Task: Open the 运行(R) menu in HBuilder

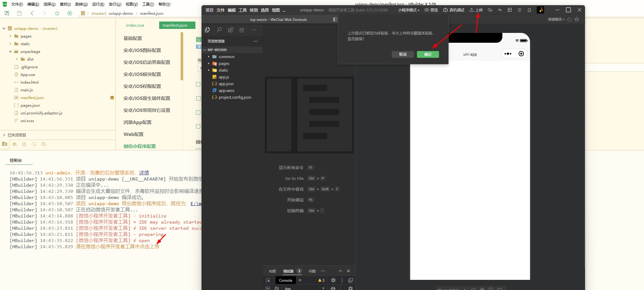Action: [x=98, y=4]
